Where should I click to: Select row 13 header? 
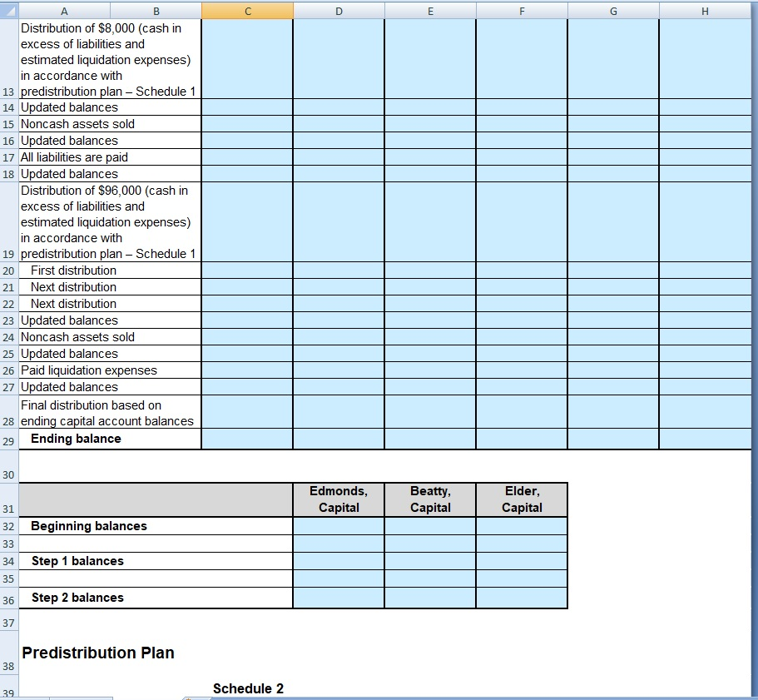click(x=9, y=59)
